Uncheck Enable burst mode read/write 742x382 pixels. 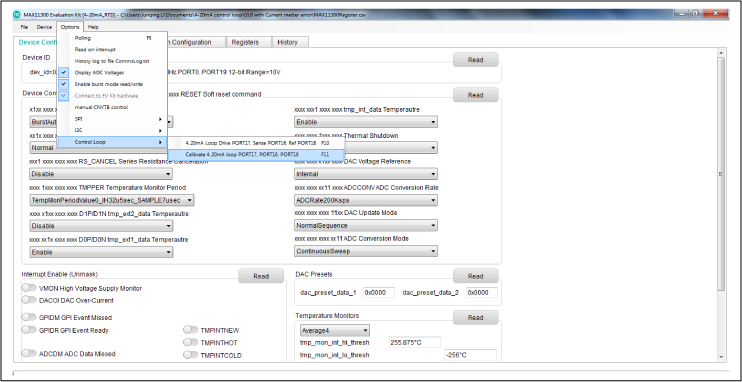(64, 84)
